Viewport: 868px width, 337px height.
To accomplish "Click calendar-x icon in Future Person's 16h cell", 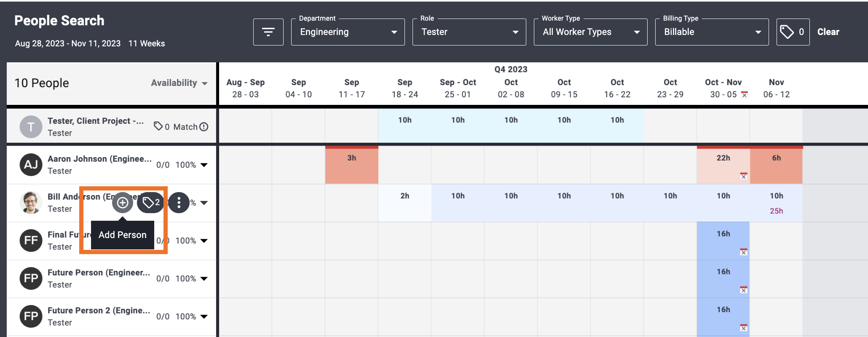I will click(744, 290).
